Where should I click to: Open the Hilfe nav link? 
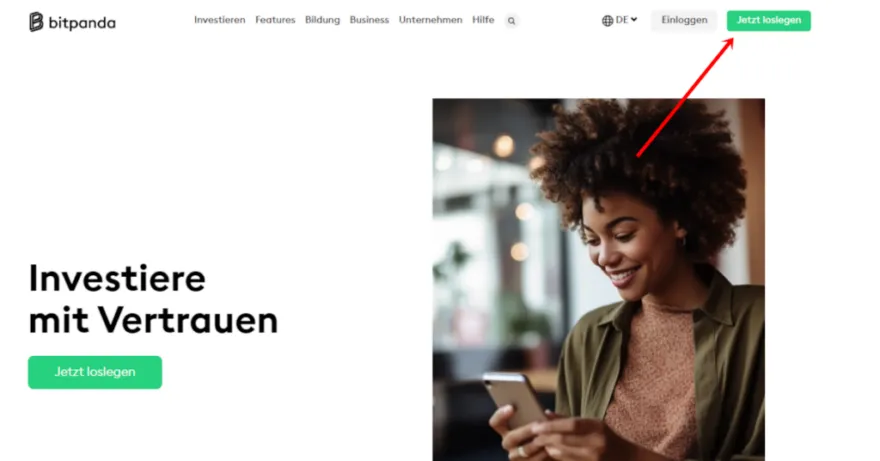point(483,20)
